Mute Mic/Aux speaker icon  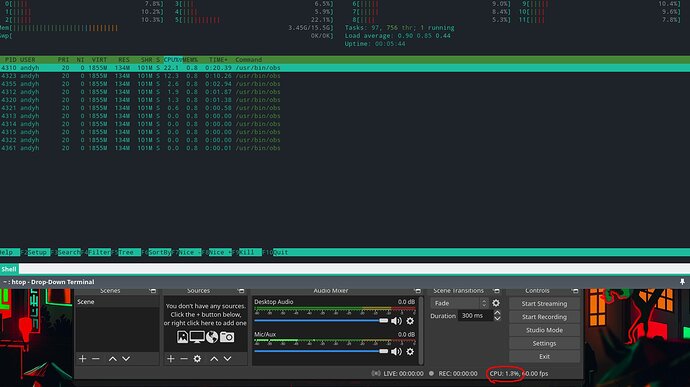click(x=396, y=351)
